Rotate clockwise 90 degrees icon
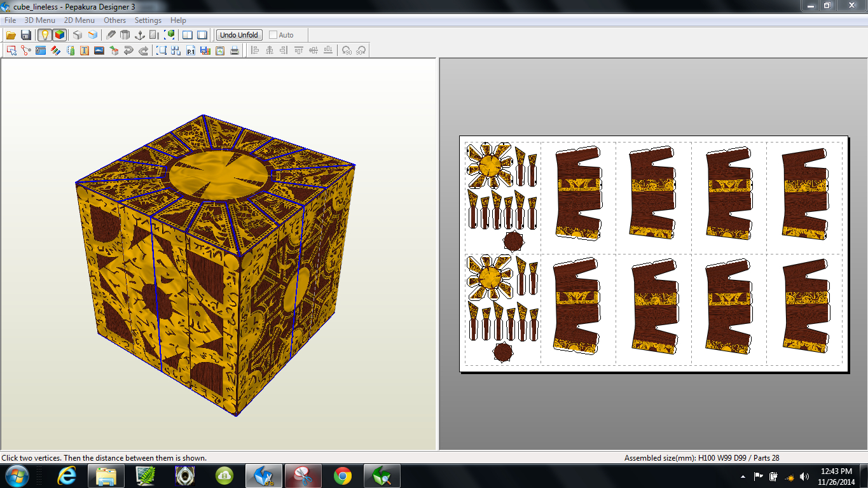This screenshot has width=868, height=488. pyautogui.click(x=361, y=50)
